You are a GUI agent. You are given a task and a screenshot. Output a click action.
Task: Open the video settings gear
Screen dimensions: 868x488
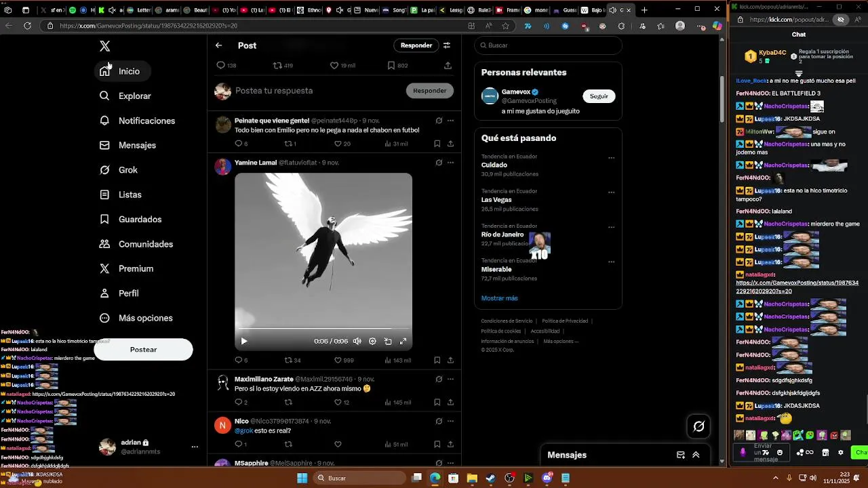[x=372, y=342]
